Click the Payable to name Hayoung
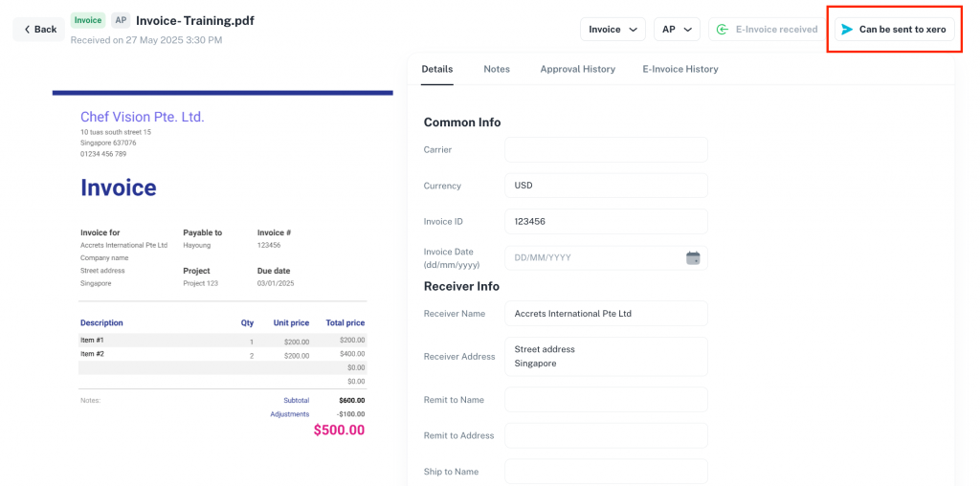Image resolution: width=980 pixels, height=486 pixels. tap(197, 246)
